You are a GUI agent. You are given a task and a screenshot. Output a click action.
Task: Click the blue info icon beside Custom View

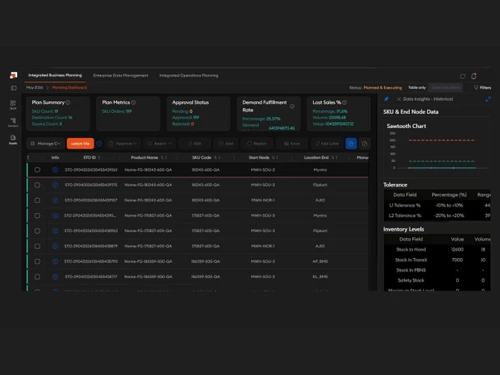[99, 144]
